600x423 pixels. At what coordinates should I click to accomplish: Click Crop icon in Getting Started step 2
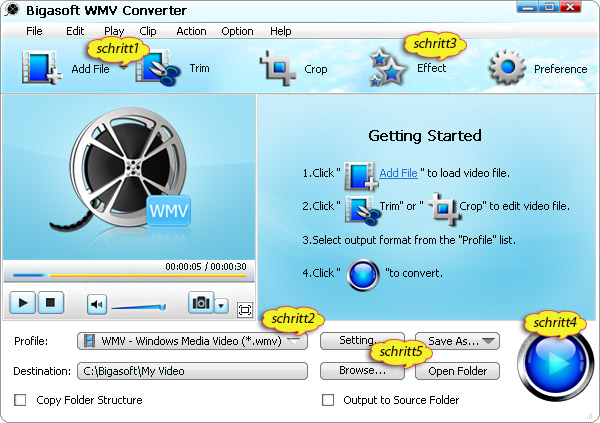click(x=443, y=209)
